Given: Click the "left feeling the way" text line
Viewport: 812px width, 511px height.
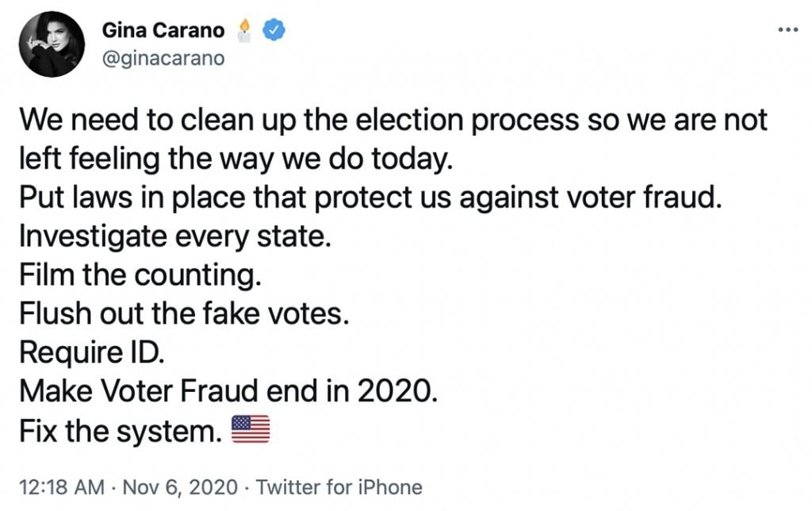Looking at the screenshot, I should click(x=235, y=159).
